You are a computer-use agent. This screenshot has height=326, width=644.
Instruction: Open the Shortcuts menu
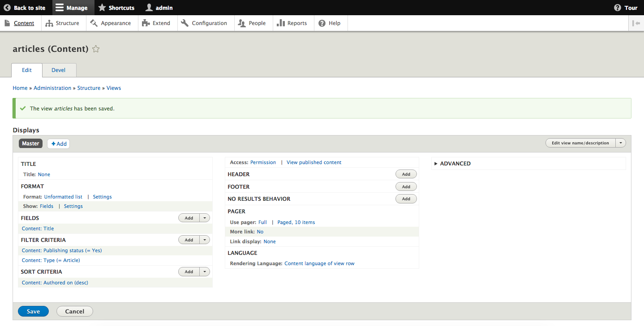point(116,8)
